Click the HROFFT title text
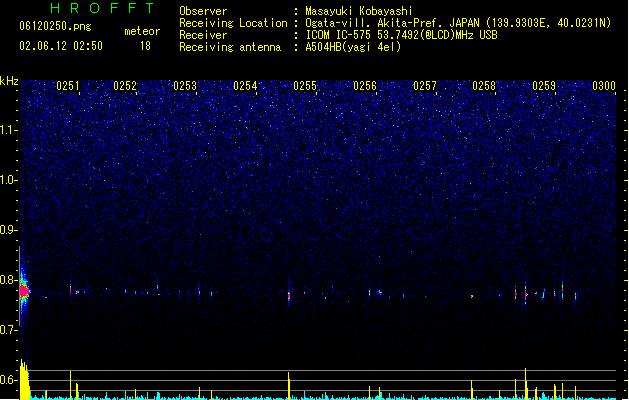This screenshot has width=629, height=400. pos(102,8)
